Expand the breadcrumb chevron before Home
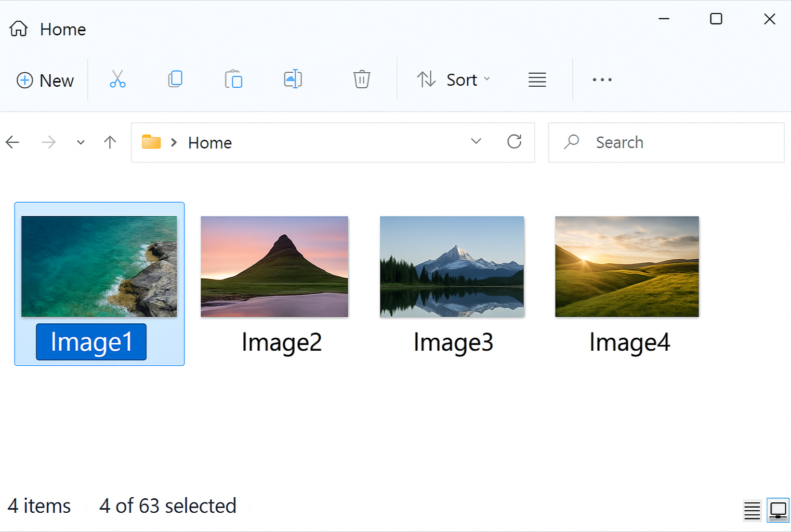This screenshot has width=791, height=532. (174, 142)
